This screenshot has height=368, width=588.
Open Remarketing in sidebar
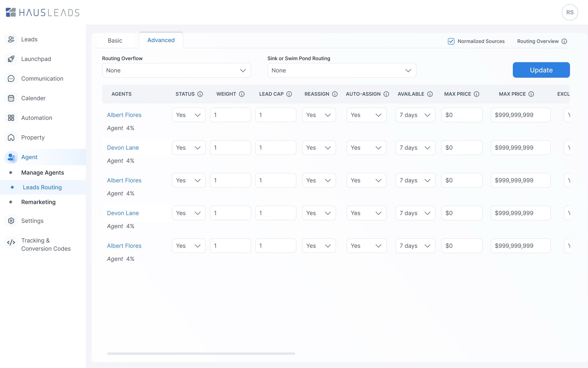(39, 202)
